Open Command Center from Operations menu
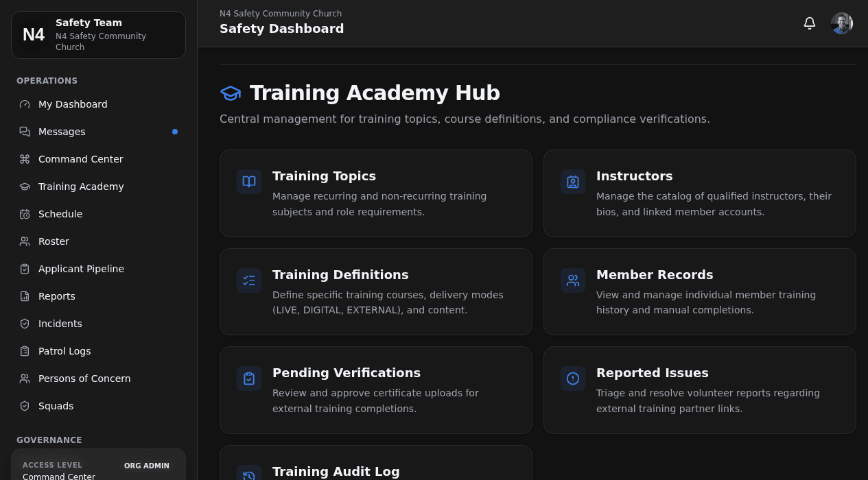868x480 pixels. [x=98, y=159]
